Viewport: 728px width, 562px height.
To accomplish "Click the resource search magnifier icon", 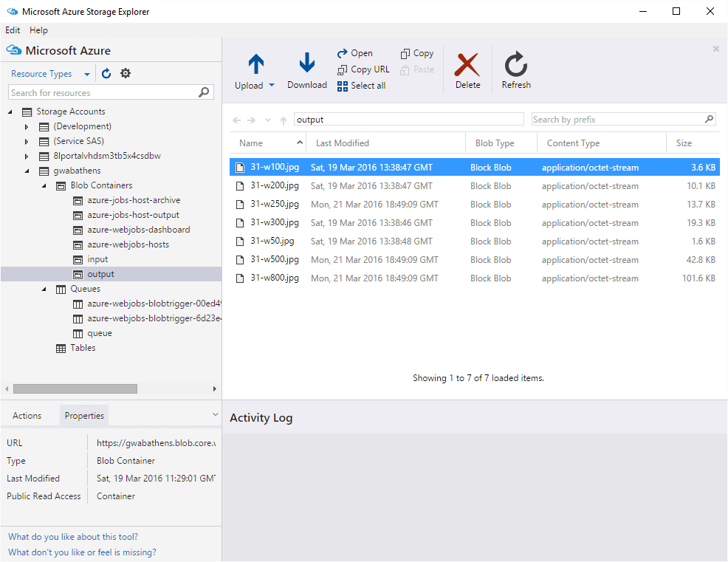I will (x=204, y=92).
